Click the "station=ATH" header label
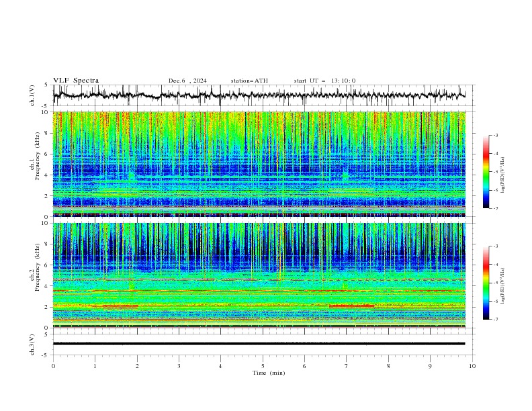The image size is (532, 411). [249, 81]
